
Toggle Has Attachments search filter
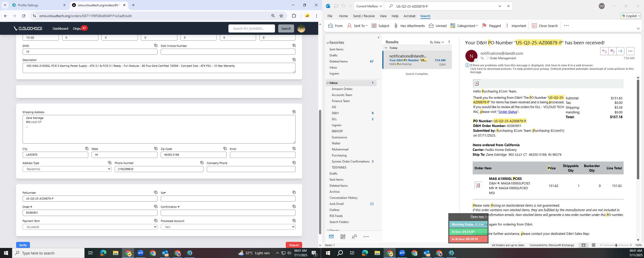409,26
